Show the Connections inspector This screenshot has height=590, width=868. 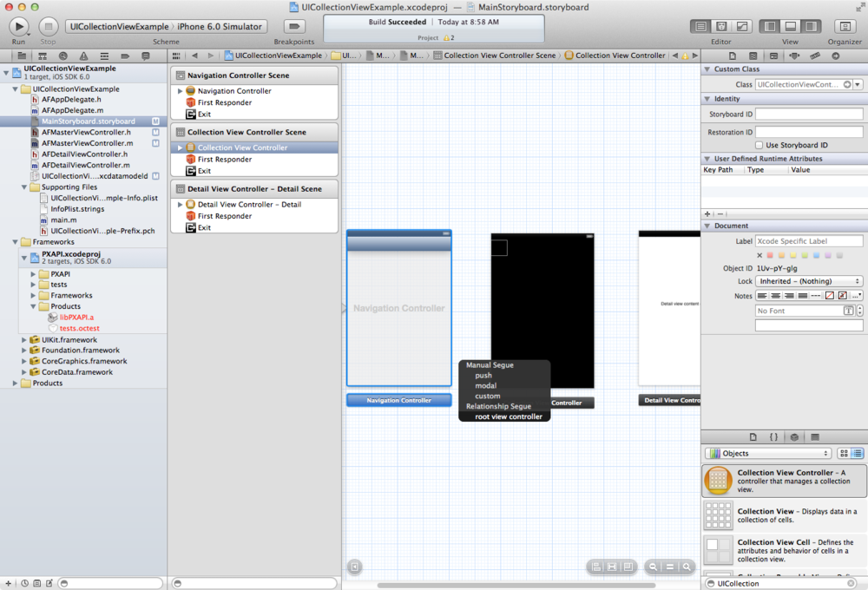(x=835, y=56)
